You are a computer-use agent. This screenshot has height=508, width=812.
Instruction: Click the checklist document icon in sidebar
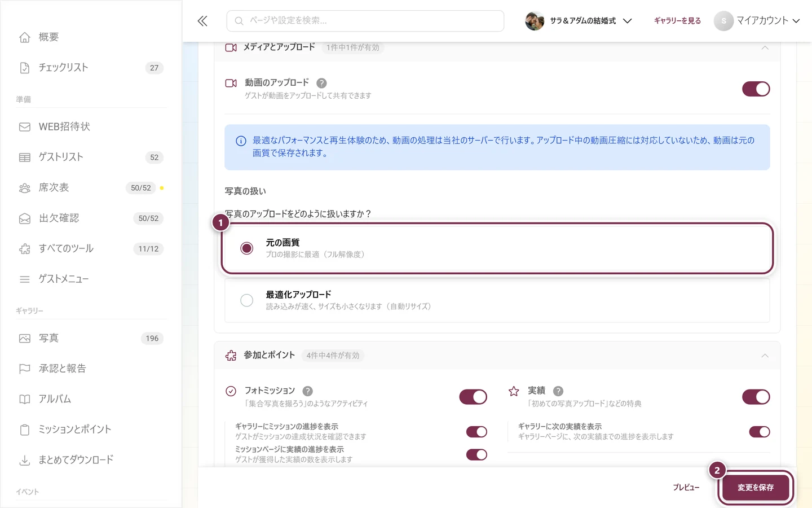[25, 68]
